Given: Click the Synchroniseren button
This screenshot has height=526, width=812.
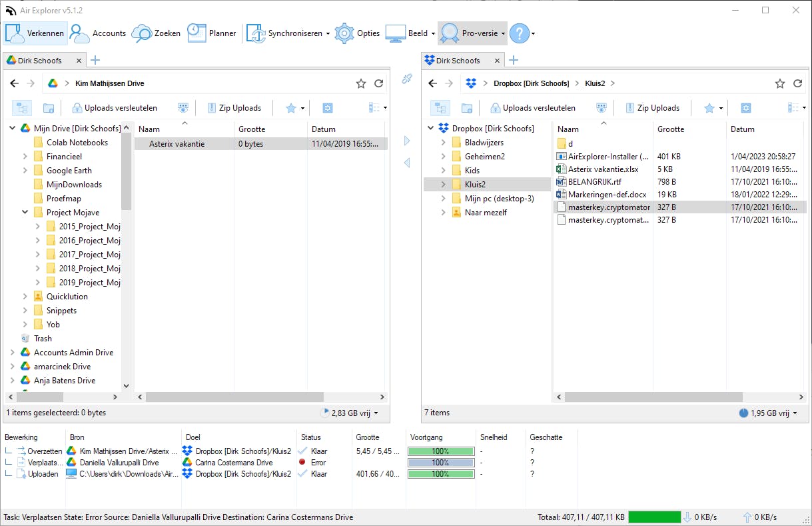Looking at the screenshot, I should coord(288,33).
